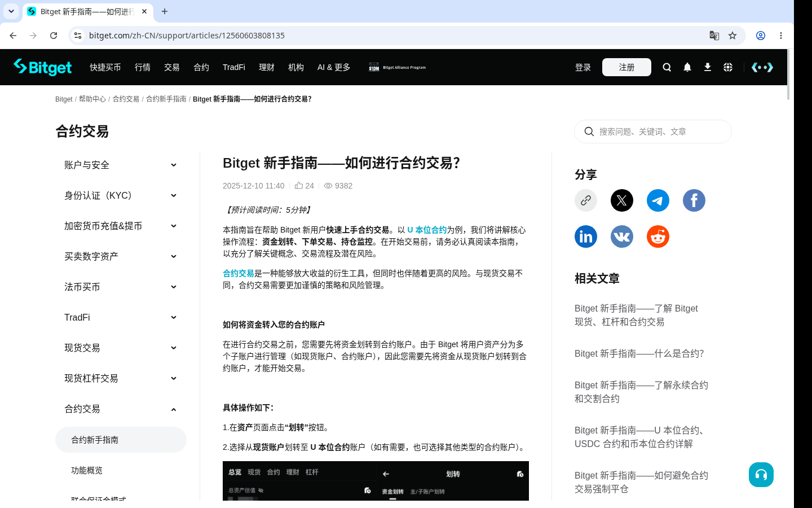Open Chrome three-dot menu
This screenshot has height=508, width=812.
[x=781, y=36]
